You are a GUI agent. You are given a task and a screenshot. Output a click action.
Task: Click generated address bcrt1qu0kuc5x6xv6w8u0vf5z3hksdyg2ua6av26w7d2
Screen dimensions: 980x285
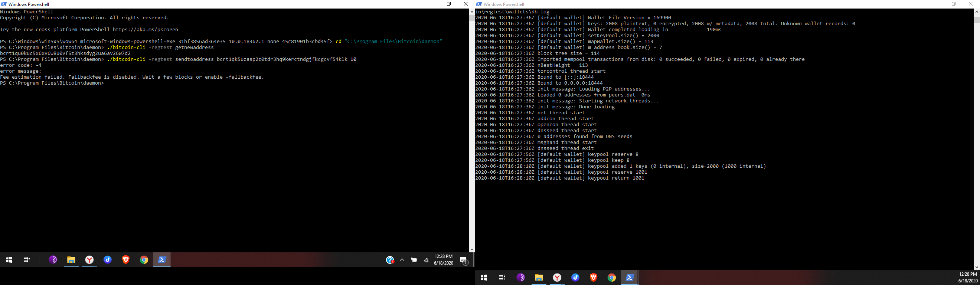65,53
